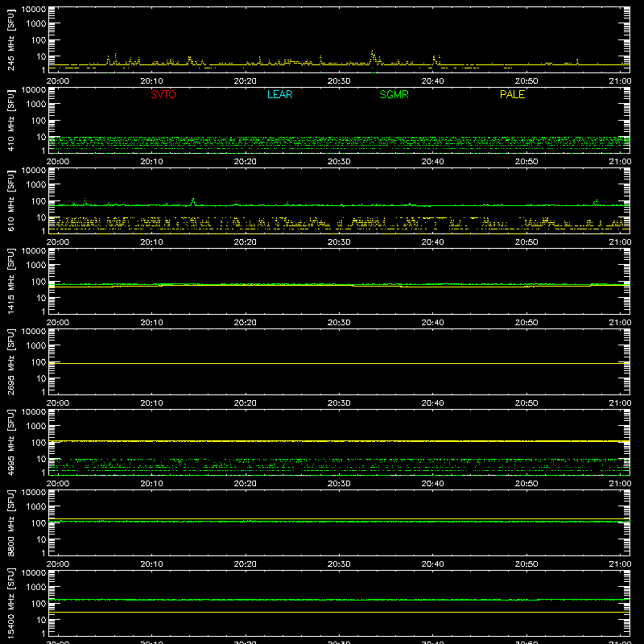644x644 pixels.
Task: Click the green trace in 15400 MHz plot
Action: (x=339, y=600)
